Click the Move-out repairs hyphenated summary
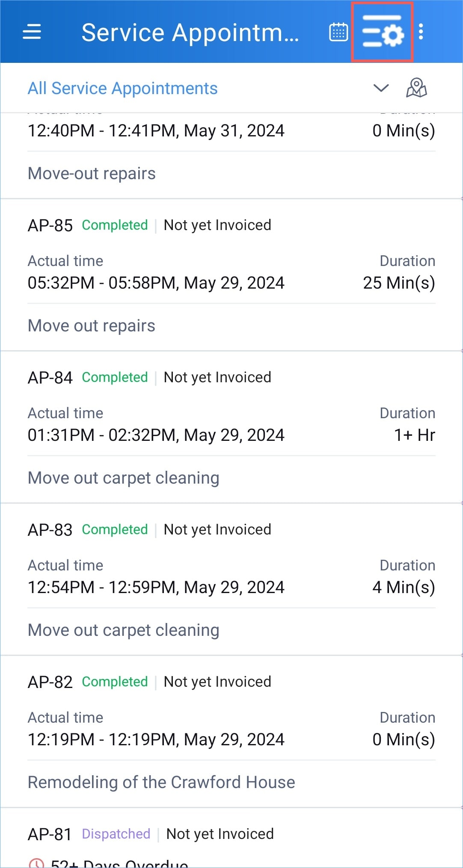The width and height of the screenshot is (463, 868). (92, 174)
